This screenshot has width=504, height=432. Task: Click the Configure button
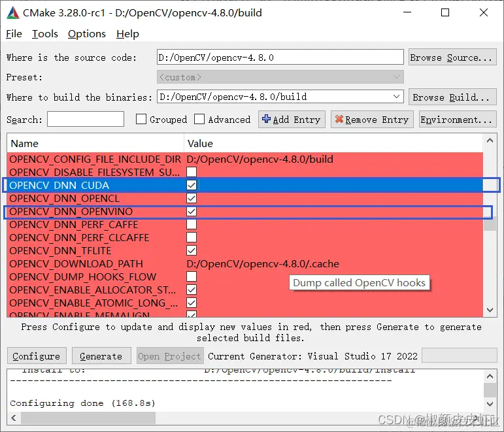click(x=37, y=356)
